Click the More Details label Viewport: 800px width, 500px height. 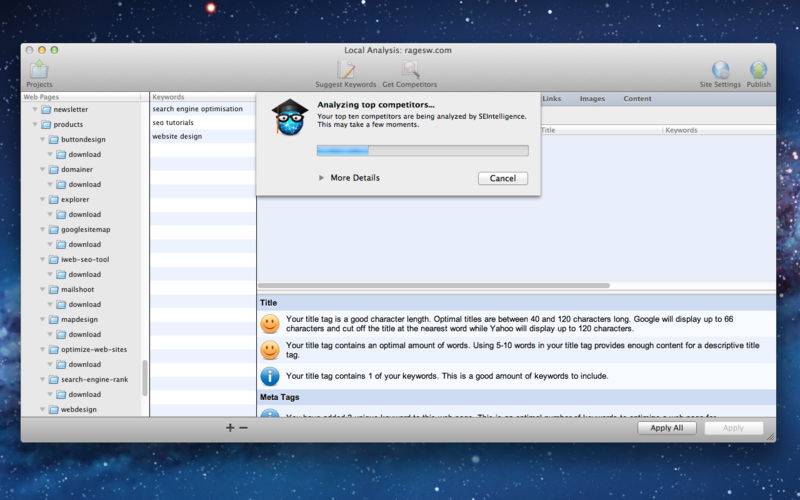355,178
